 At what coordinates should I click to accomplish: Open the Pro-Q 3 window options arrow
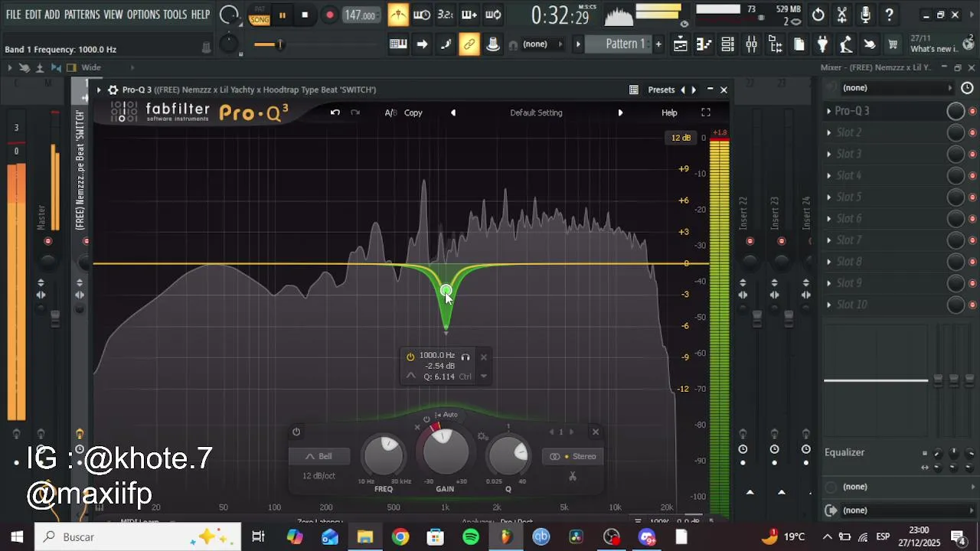[99, 90]
